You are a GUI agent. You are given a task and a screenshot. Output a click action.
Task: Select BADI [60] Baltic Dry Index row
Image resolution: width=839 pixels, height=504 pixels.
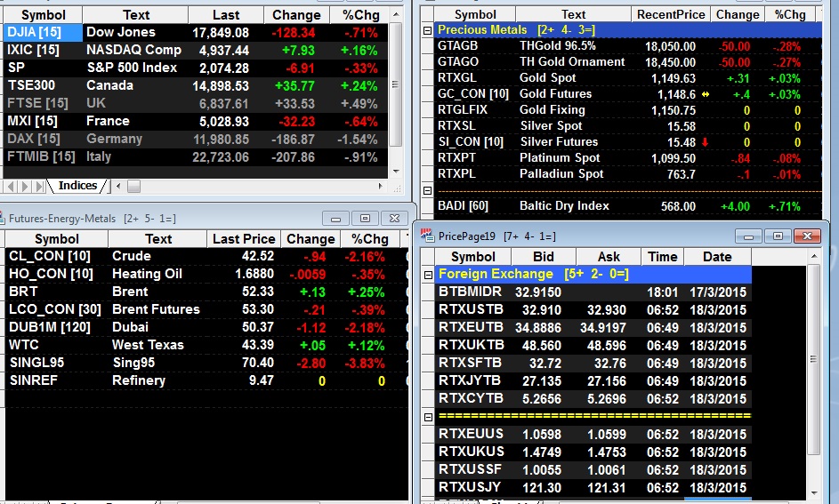[x=627, y=205]
